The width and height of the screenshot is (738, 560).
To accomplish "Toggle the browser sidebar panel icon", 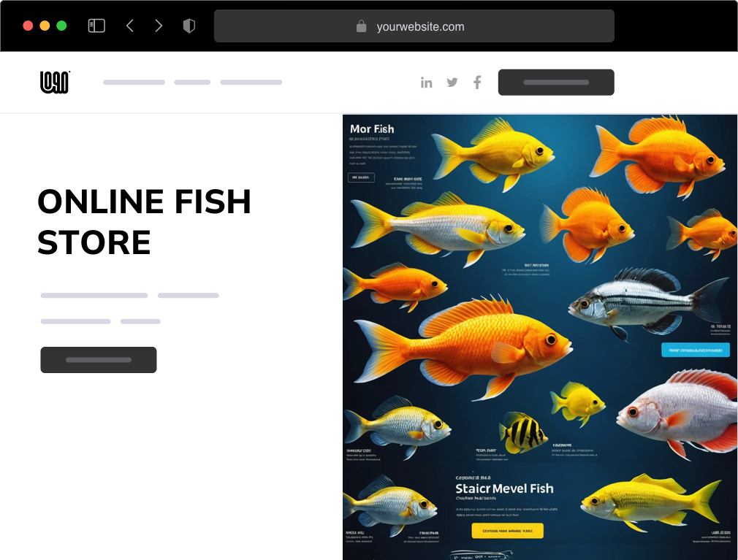I will 96,25.
